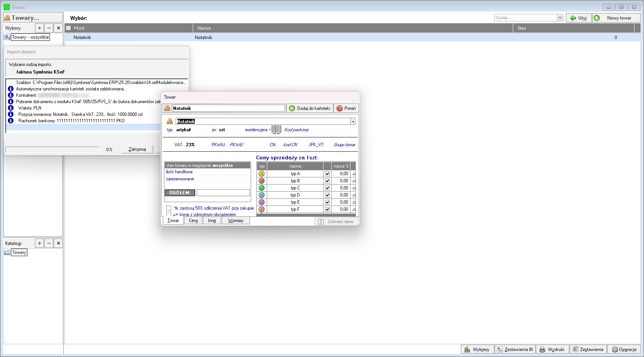Click the purple price type E icon
Screen dimensions: 644x357
[x=262, y=202]
